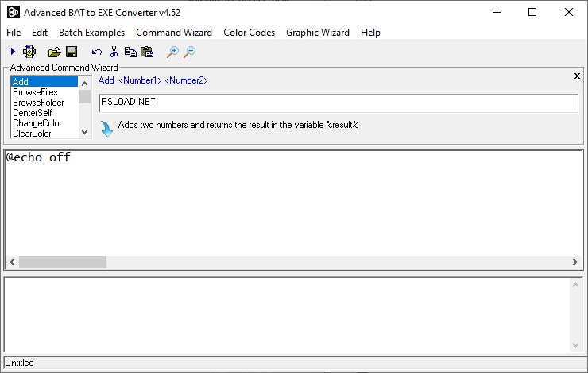Click the Open file folder icon

54,52
